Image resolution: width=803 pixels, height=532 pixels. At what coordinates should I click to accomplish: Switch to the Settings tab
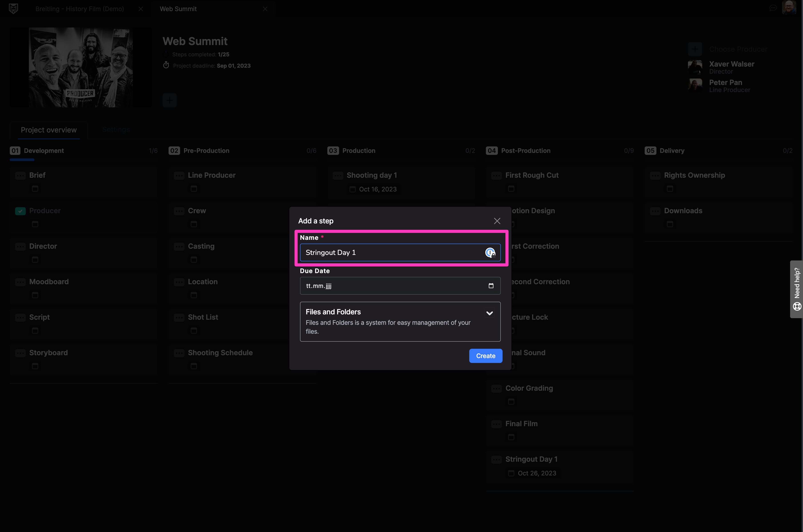coord(116,130)
